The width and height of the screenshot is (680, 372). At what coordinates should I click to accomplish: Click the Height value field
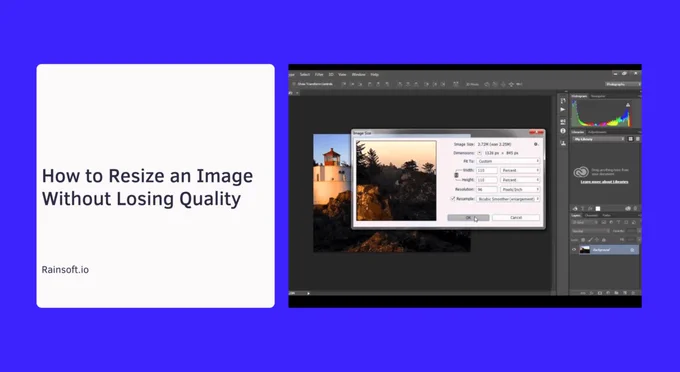(487, 179)
